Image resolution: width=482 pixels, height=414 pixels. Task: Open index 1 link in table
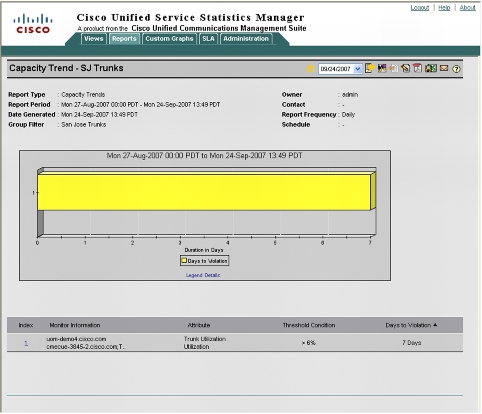point(26,343)
